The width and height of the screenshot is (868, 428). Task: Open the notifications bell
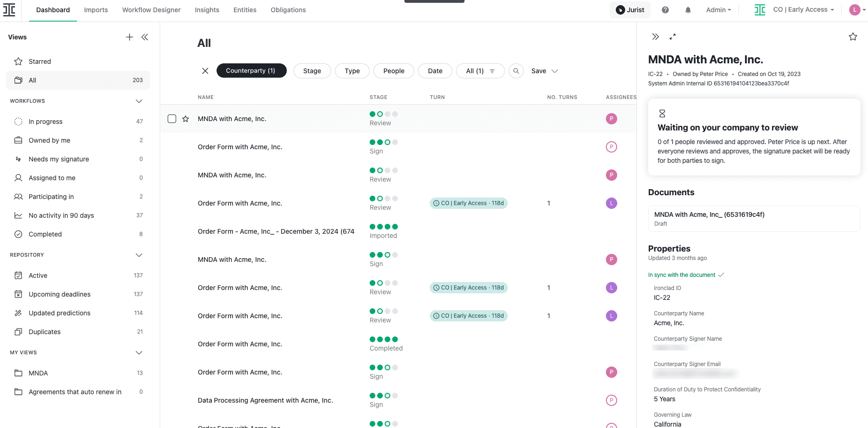pyautogui.click(x=688, y=9)
